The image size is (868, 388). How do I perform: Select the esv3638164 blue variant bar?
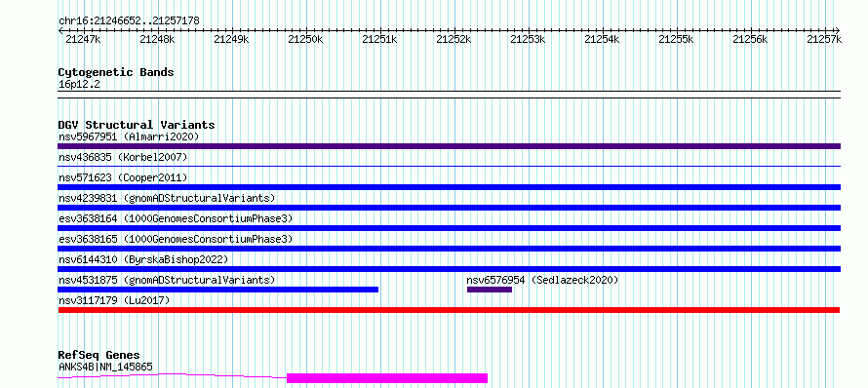449,228
